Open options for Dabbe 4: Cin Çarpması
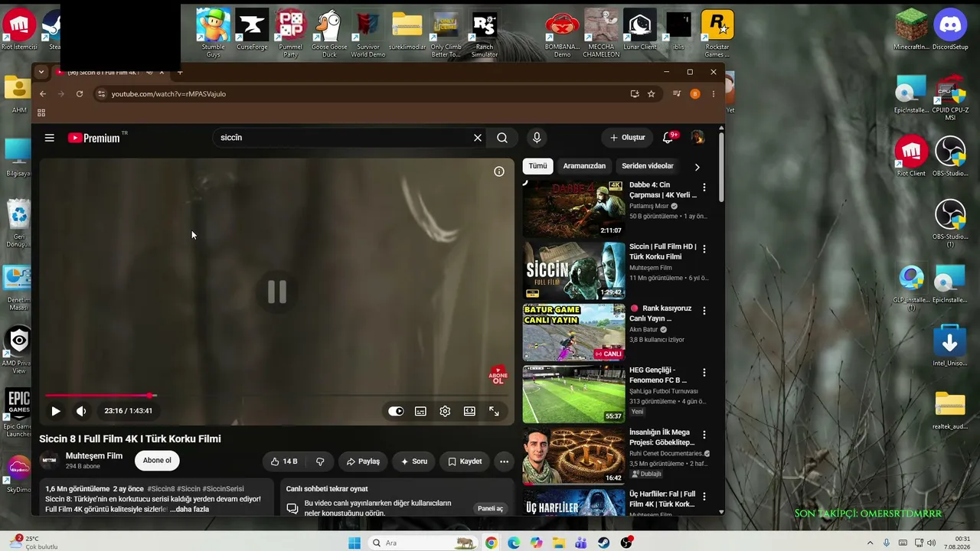 point(704,187)
